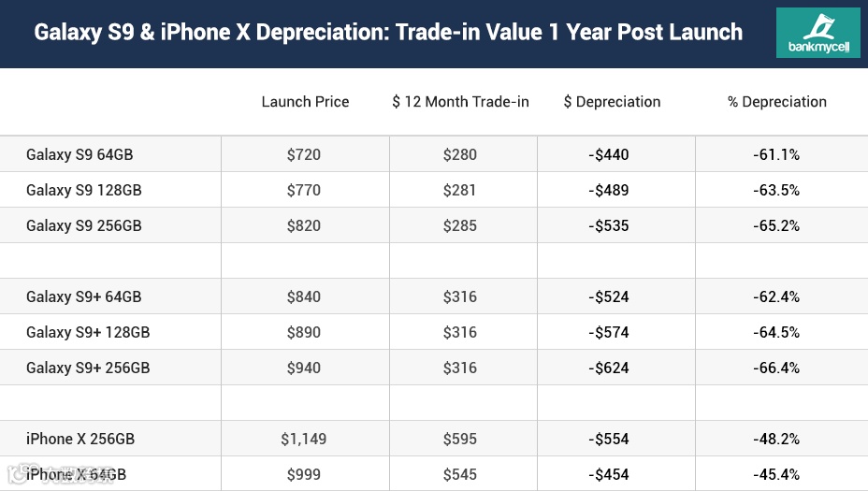868x491 pixels.
Task: Click the chart title text
Action: click(x=388, y=32)
